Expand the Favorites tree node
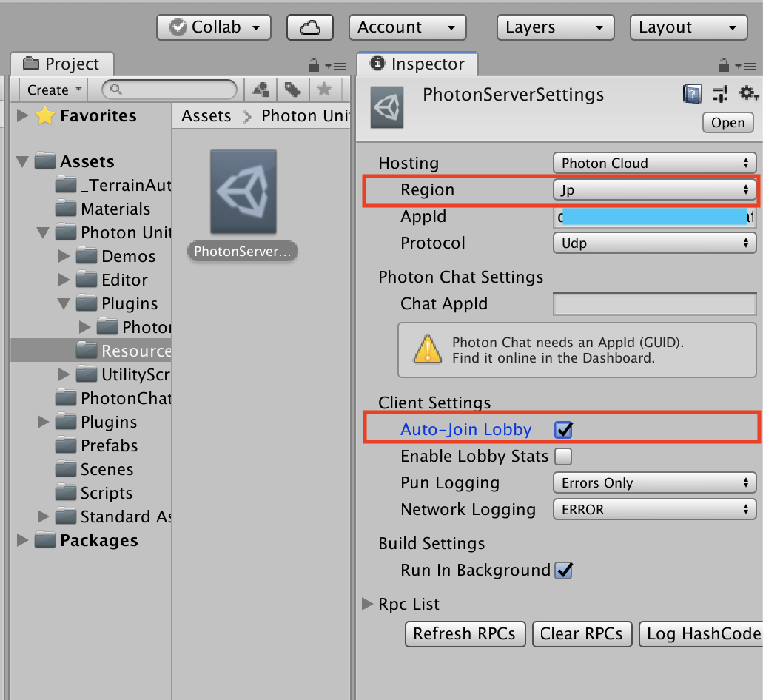The width and height of the screenshot is (763, 700). point(22,115)
